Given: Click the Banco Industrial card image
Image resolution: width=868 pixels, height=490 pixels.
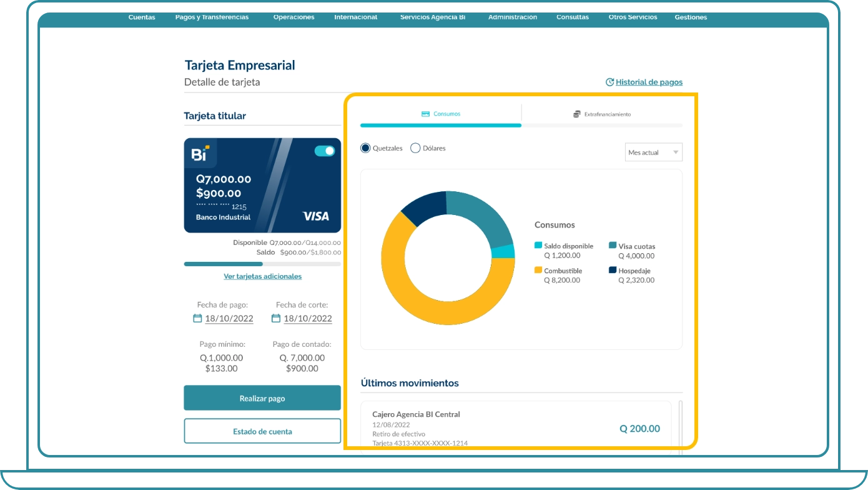Looking at the screenshot, I should [x=262, y=186].
